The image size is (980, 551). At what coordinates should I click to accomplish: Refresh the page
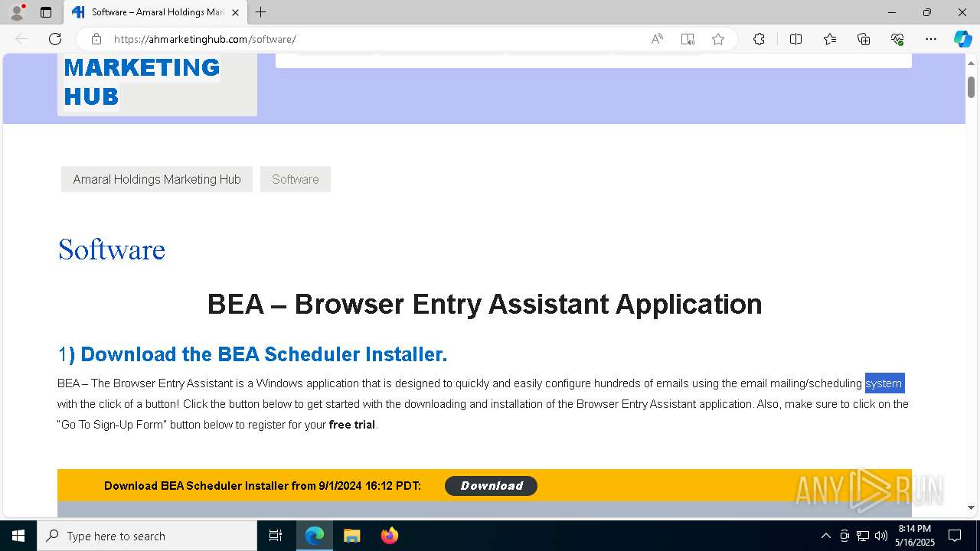click(55, 39)
